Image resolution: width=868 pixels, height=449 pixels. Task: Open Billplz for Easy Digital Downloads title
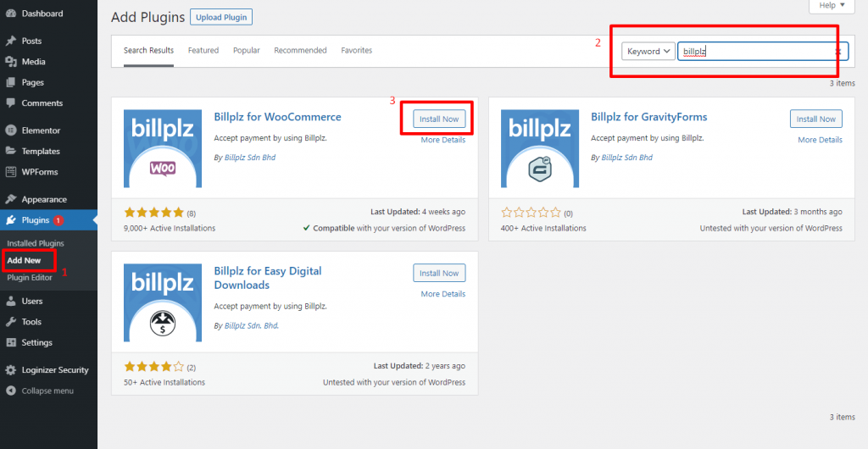pos(268,278)
